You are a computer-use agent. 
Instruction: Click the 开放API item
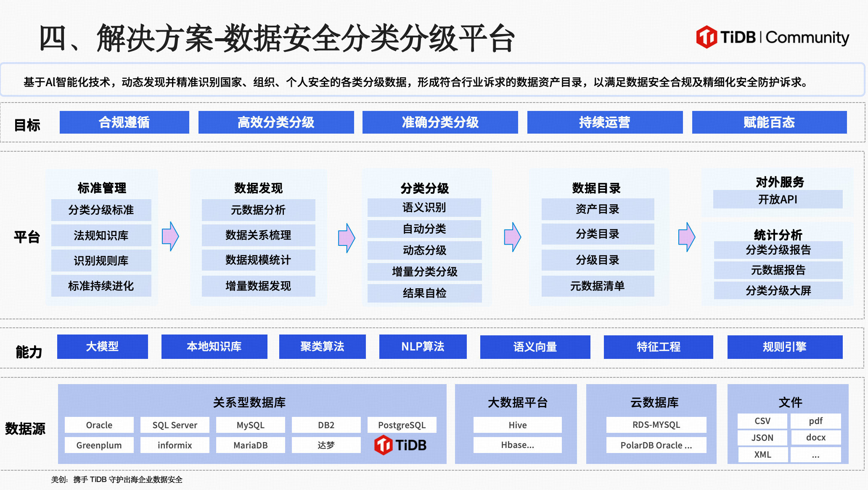click(778, 199)
